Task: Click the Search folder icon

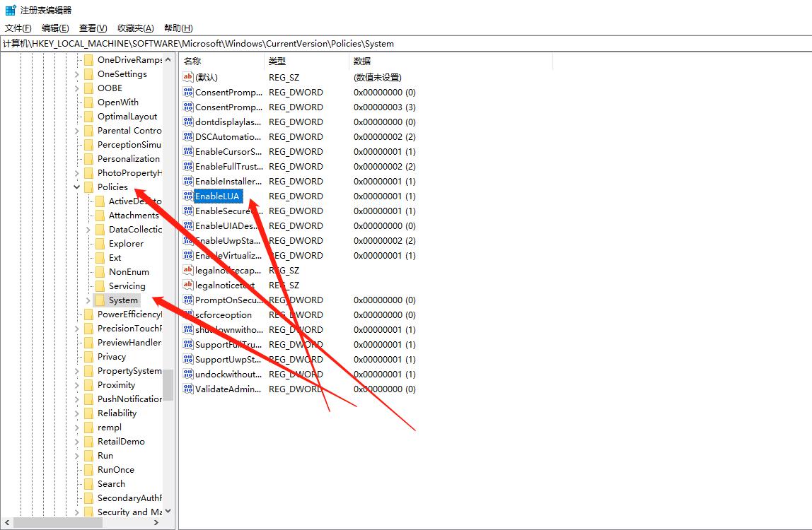Action: point(88,484)
